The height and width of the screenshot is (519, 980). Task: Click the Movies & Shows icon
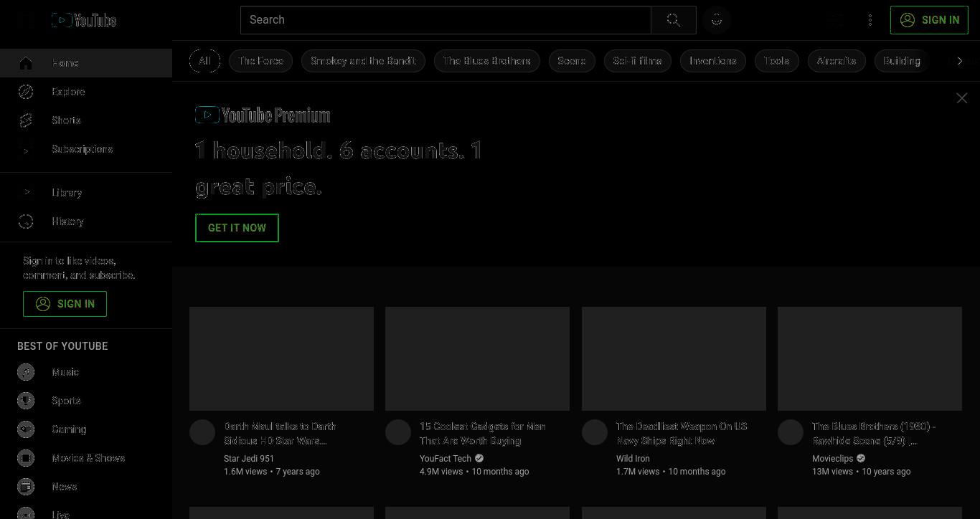point(26,458)
